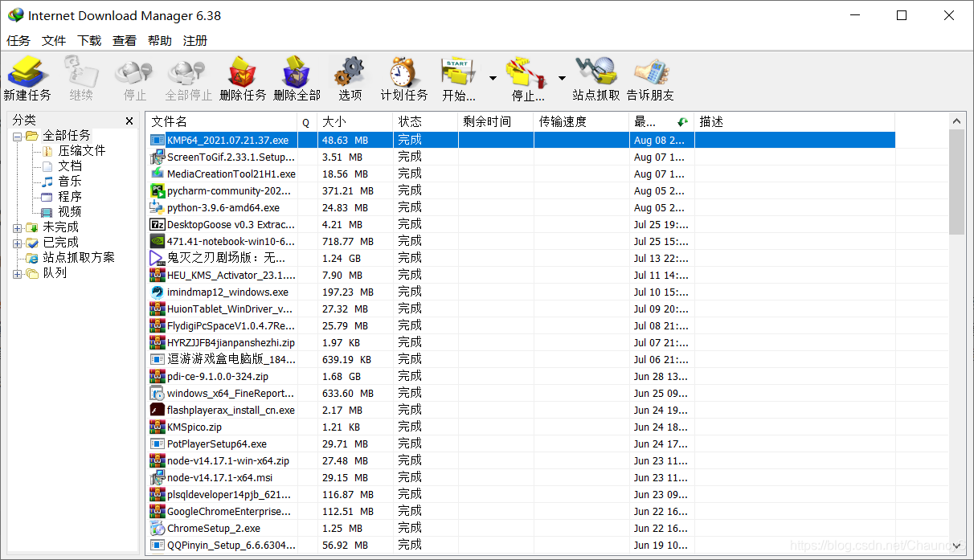974x560 pixels.
Task: Click the 停止 toolbar icon
Action: tap(134, 72)
